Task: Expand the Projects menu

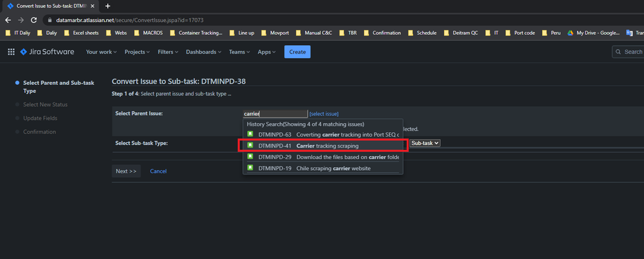Action: (x=137, y=52)
